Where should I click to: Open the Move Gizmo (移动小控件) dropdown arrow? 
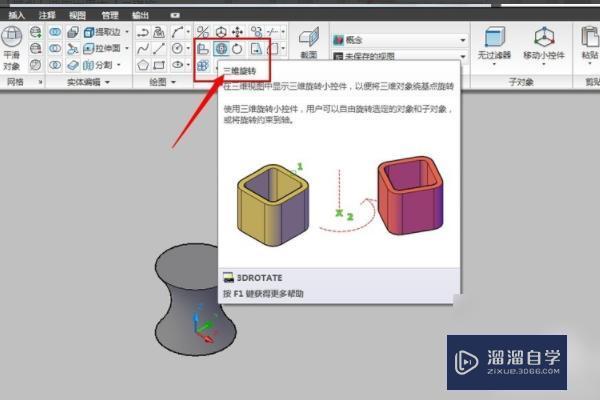[544, 64]
